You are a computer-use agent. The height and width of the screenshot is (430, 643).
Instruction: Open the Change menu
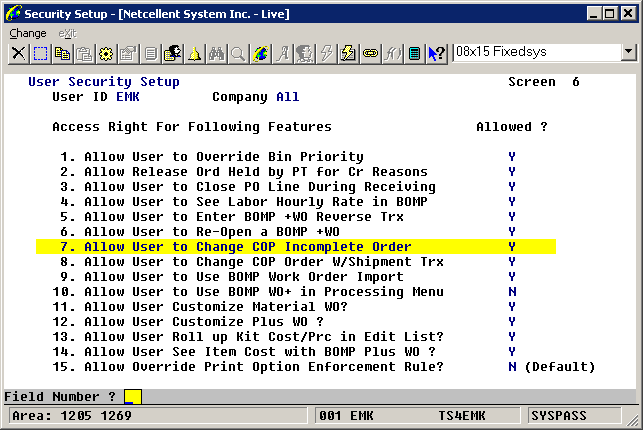pyautogui.click(x=28, y=33)
